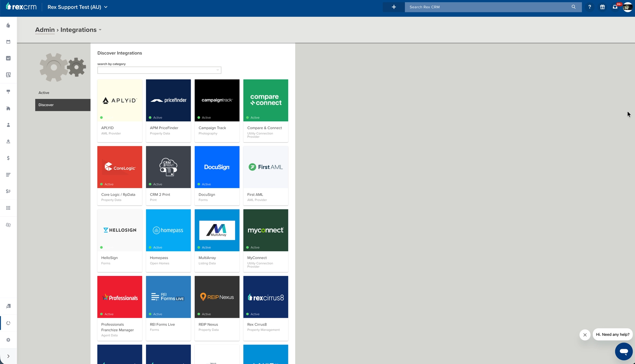Open the APLYID integration card
The height and width of the screenshot is (364, 635).
click(x=120, y=111)
